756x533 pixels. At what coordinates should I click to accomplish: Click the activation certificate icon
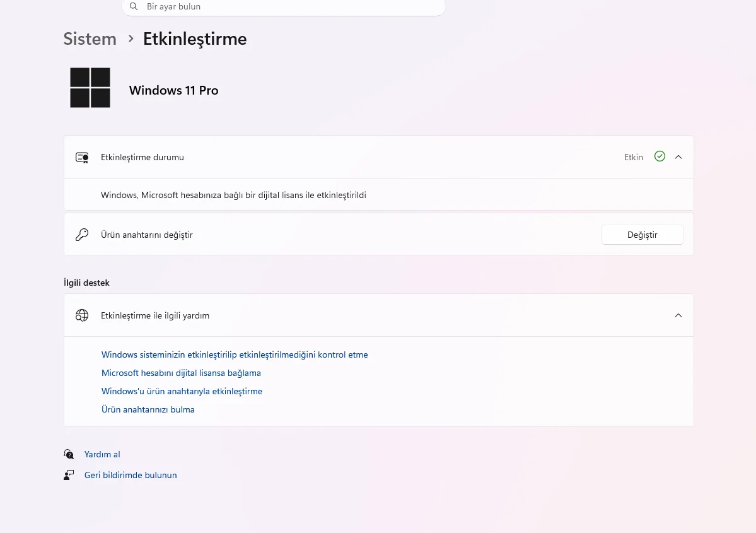tap(82, 157)
